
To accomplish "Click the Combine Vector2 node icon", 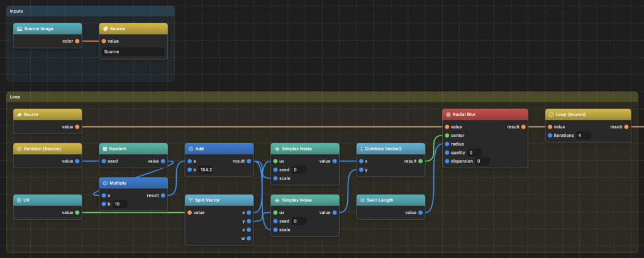I will pyautogui.click(x=362, y=149).
